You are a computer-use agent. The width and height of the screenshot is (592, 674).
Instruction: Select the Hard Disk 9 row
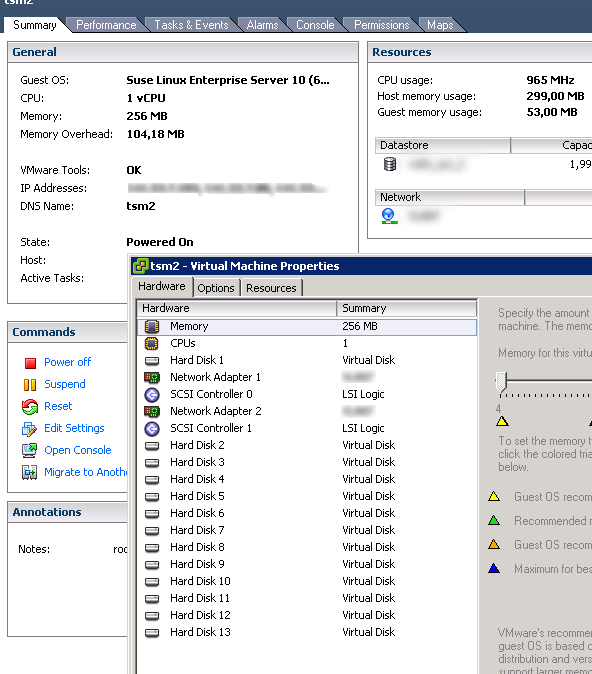[x=307, y=565]
